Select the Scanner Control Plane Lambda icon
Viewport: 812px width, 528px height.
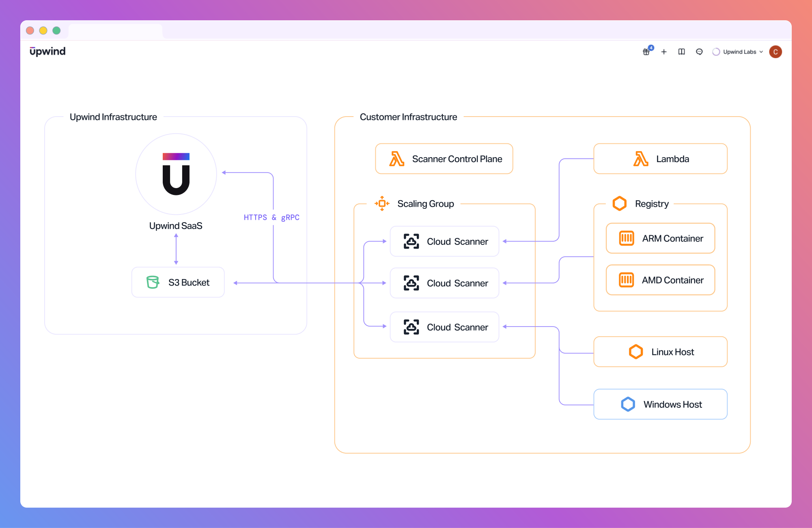(x=397, y=159)
